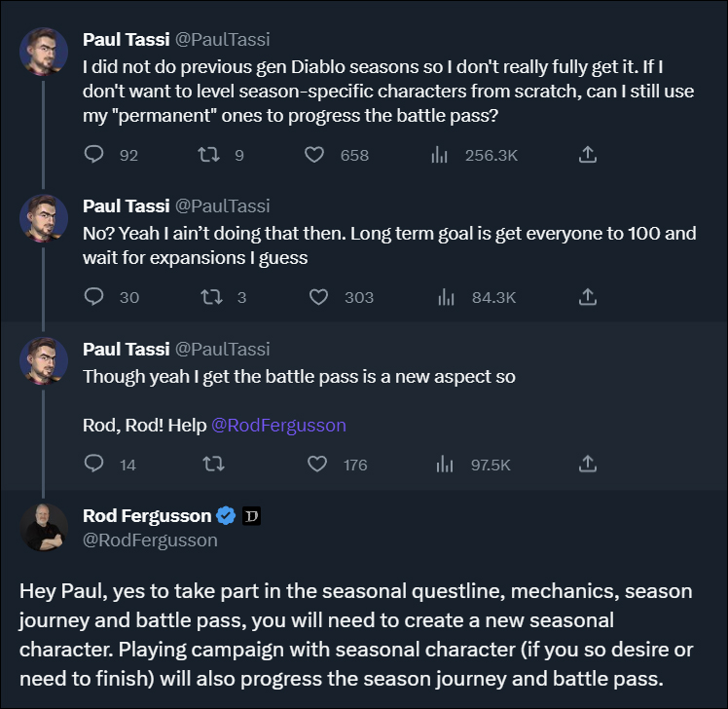Image resolution: width=728 pixels, height=709 pixels.
Task: Retweet the first tweet with 9 retweets
Action: click(206, 155)
